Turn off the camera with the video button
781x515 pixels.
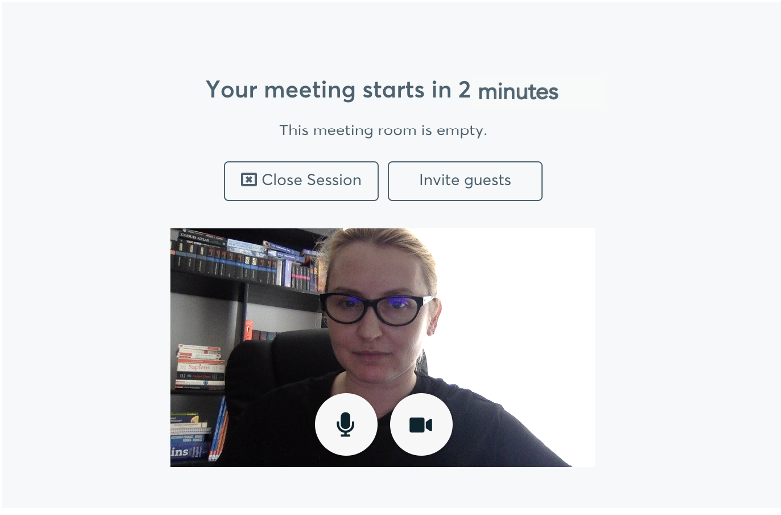click(421, 424)
